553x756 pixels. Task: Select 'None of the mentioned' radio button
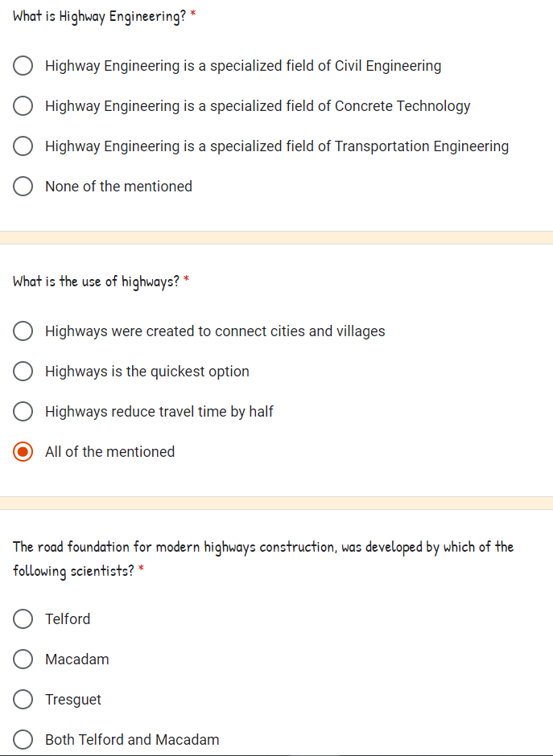pos(23,187)
